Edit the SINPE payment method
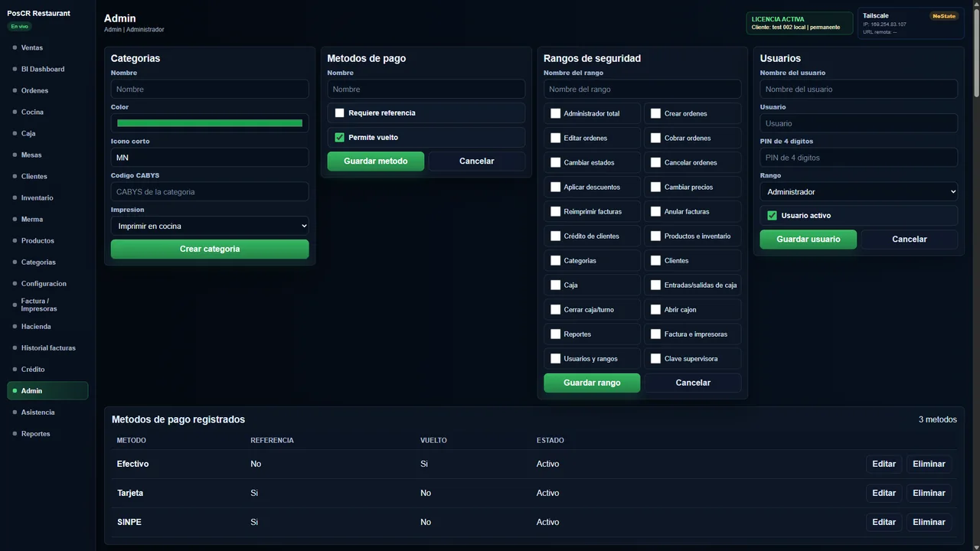 coord(884,522)
